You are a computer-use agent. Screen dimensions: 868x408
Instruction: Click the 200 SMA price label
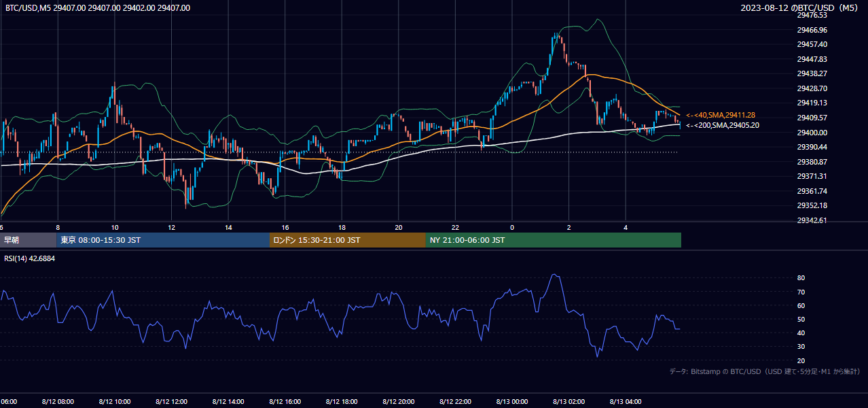coord(722,125)
